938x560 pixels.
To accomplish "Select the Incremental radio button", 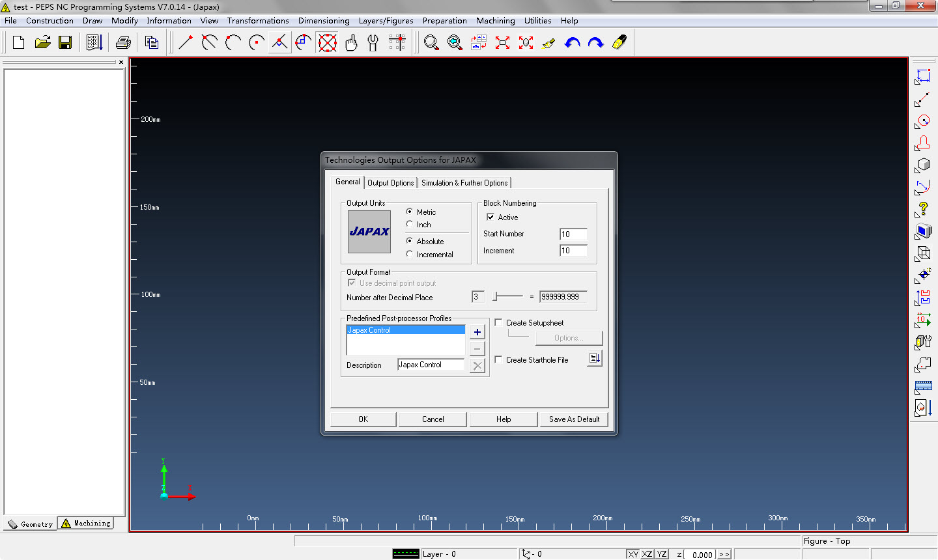I will click(x=410, y=254).
